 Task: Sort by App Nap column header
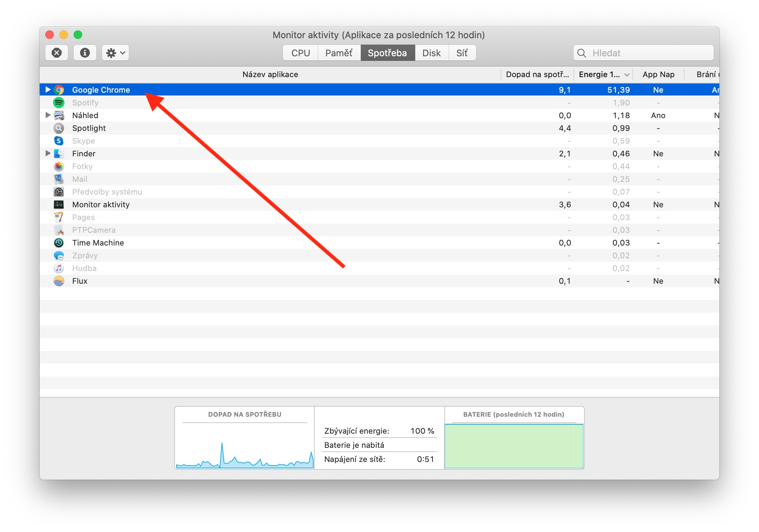(x=658, y=74)
